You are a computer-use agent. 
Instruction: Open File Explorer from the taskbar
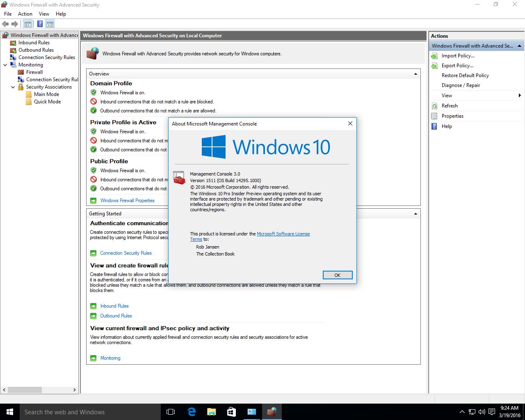pyautogui.click(x=211, y=412)
